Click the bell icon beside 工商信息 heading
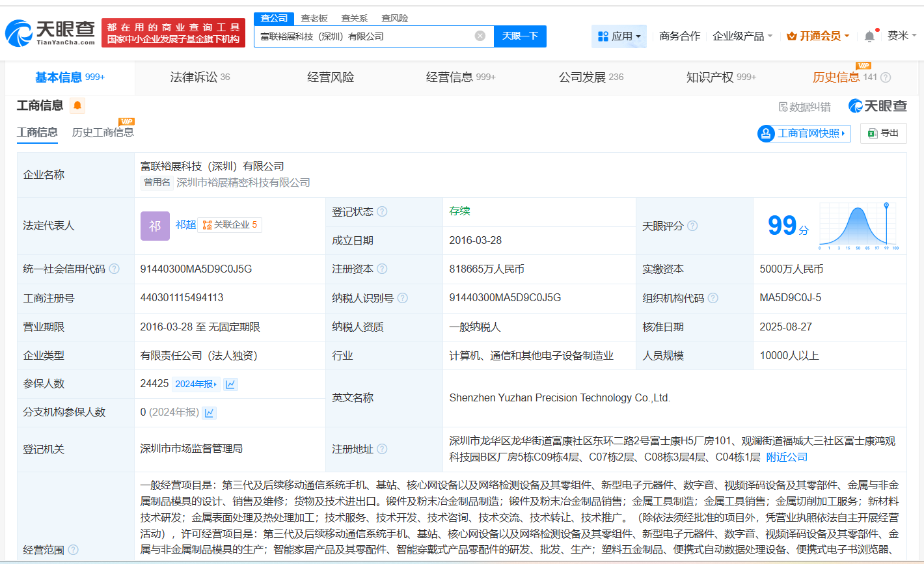This screenshot has height=564, width=924. pos(77,105)
